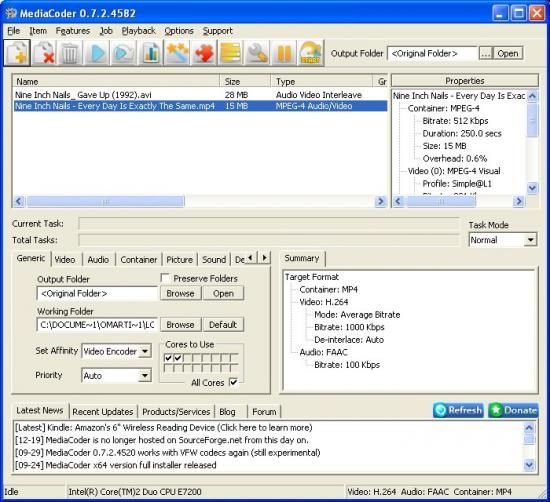Click the magic wand with stars icon
This screenshot has height=502, width=550.
coord(177,53)
